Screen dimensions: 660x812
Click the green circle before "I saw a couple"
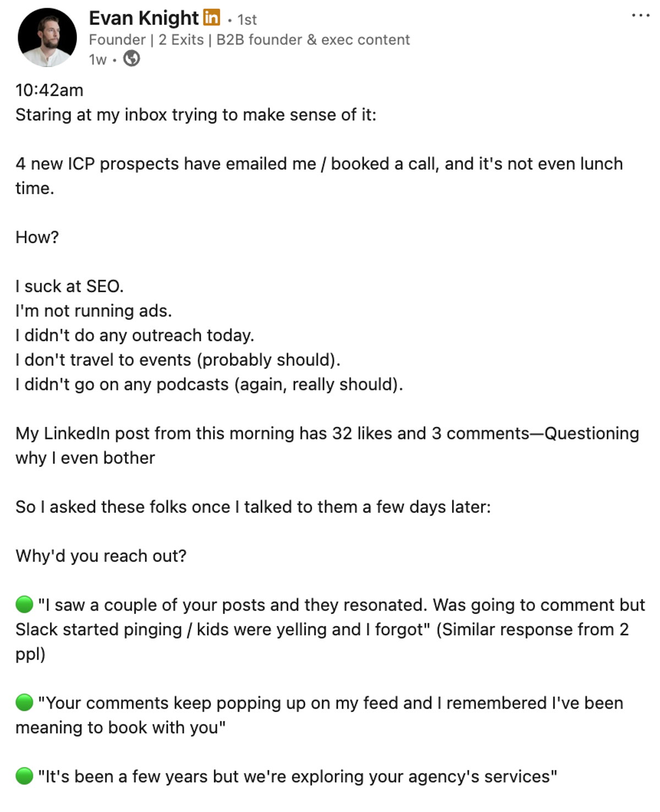point(25,604)
